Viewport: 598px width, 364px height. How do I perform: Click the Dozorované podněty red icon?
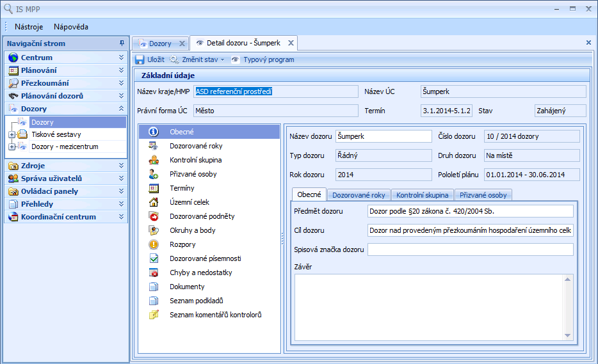point(153,216)
